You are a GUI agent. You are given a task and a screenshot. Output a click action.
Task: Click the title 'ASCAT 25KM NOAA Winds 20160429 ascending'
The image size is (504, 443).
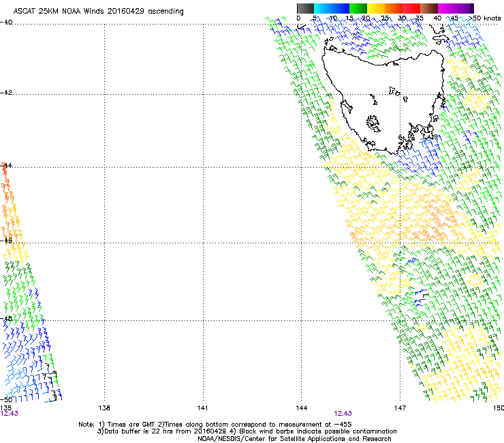click(98, 12)
